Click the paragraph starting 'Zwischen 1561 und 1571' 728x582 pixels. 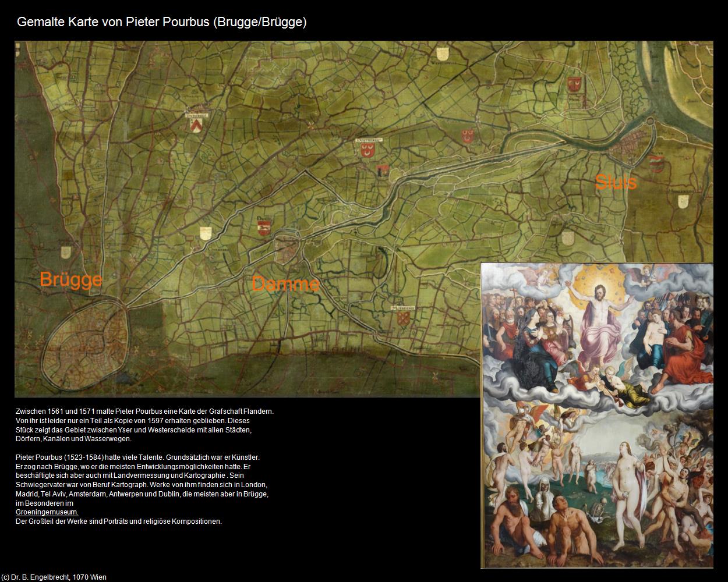(144, 425)
